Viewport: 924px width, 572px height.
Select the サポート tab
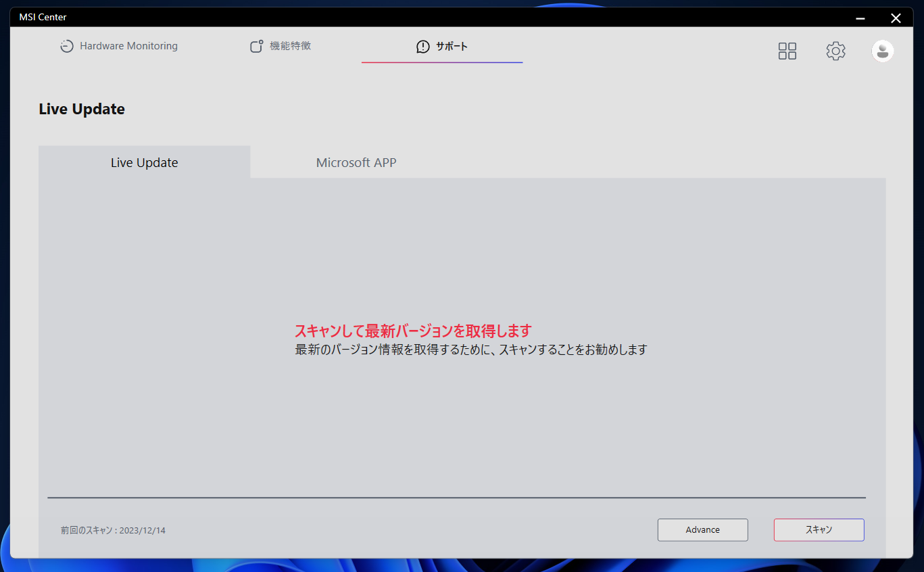coord(442,47)
